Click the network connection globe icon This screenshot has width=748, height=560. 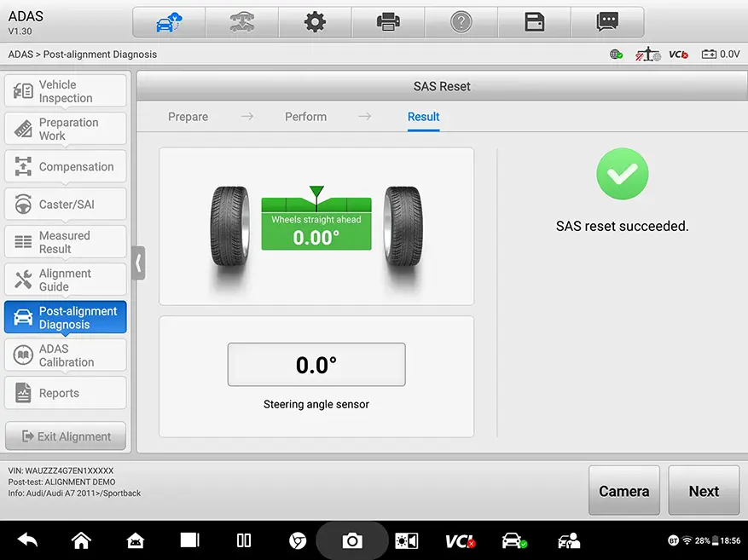615,53
